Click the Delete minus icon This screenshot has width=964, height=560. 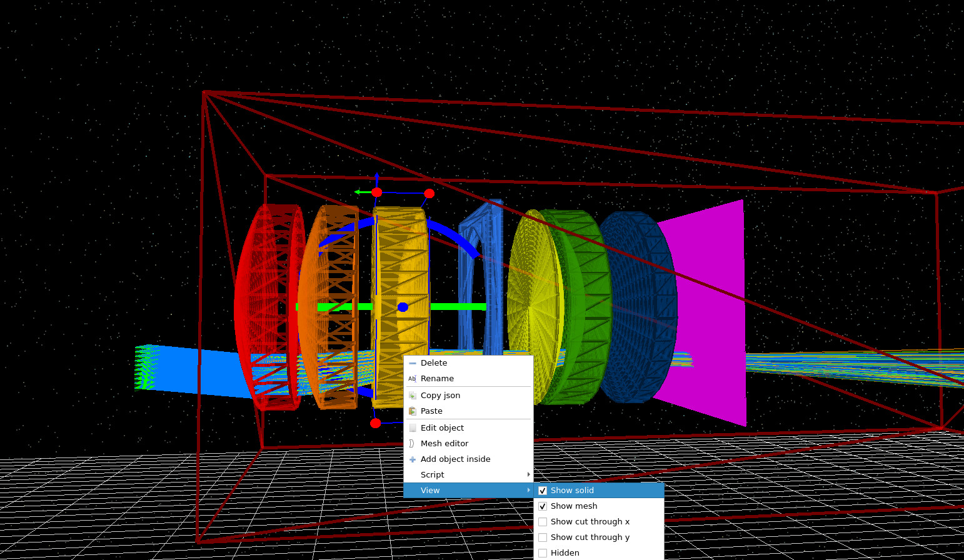point(413,362)
